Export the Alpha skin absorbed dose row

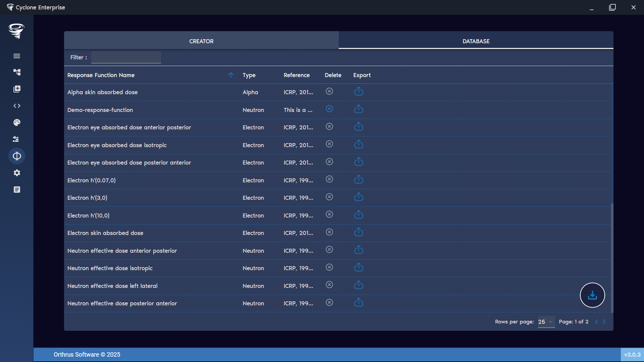coord(359,92)
